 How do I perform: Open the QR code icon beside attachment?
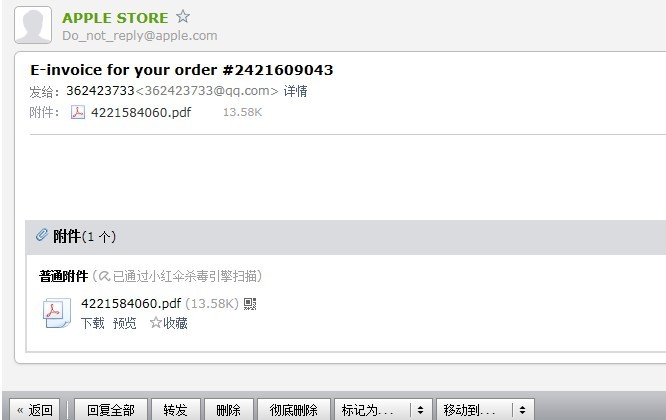pos(250,304)
